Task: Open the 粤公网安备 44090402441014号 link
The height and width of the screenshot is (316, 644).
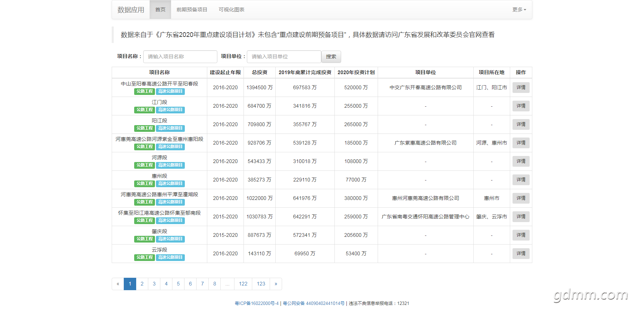Action: (x=314, y=303)
